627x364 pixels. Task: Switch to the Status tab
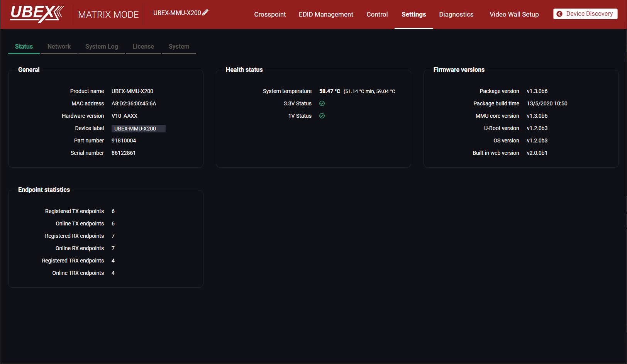pos(24,46)
